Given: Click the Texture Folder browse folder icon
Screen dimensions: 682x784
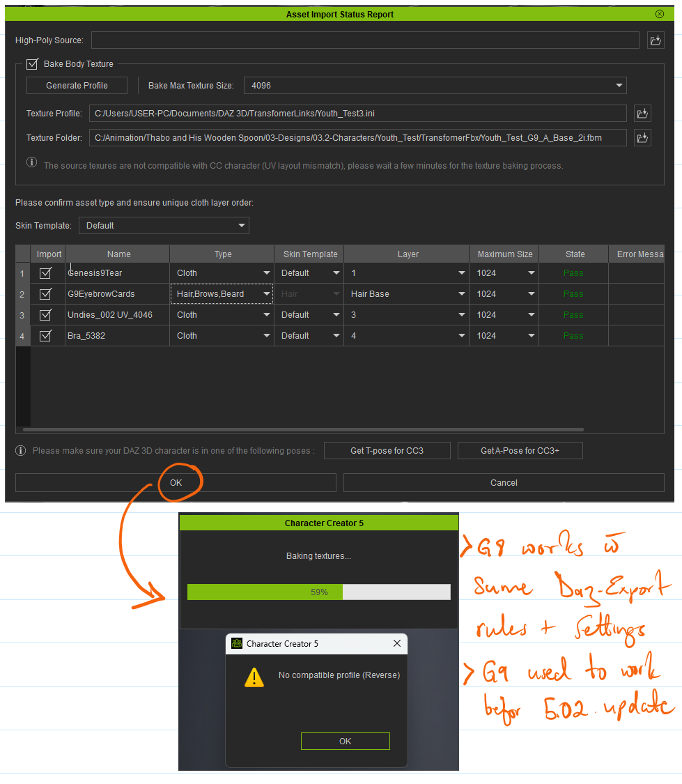Looking at the screenshot, I should (642, 138).
